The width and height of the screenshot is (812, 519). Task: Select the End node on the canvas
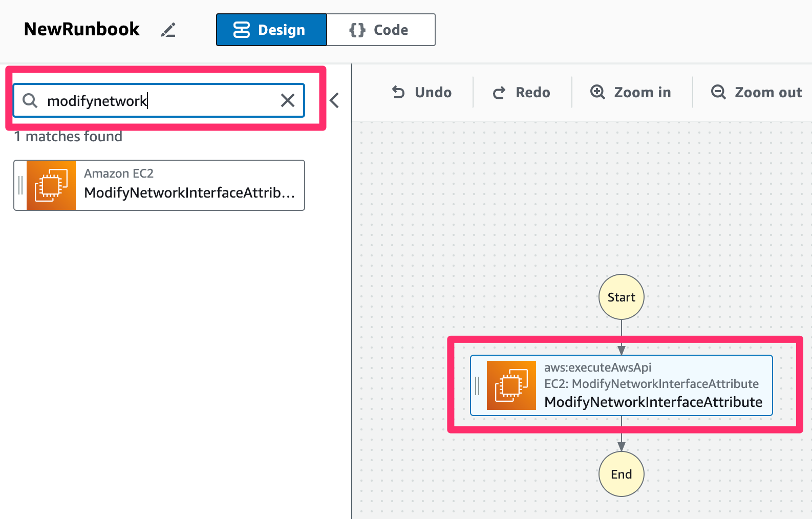[x=622, y=474]
